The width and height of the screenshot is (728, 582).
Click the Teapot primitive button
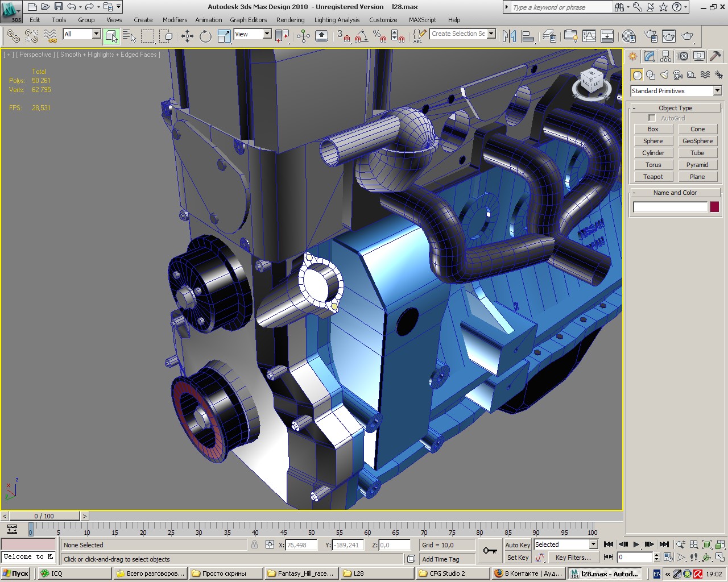653,177
